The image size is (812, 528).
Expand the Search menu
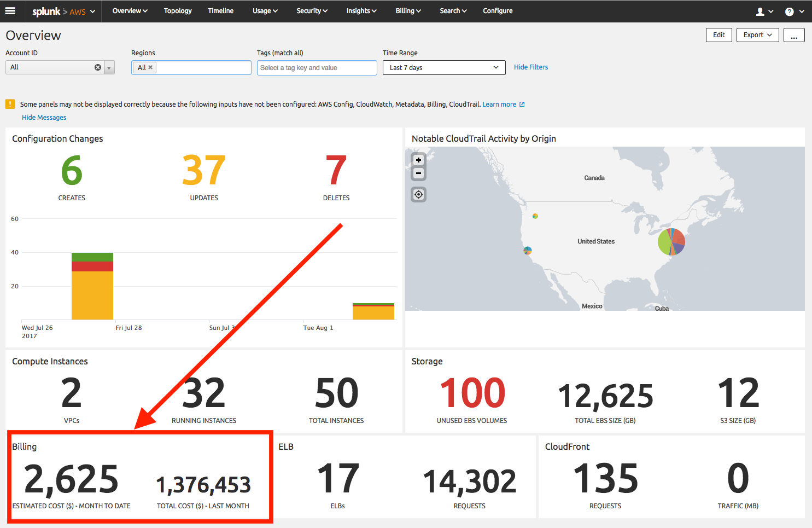tap(453, 11)
